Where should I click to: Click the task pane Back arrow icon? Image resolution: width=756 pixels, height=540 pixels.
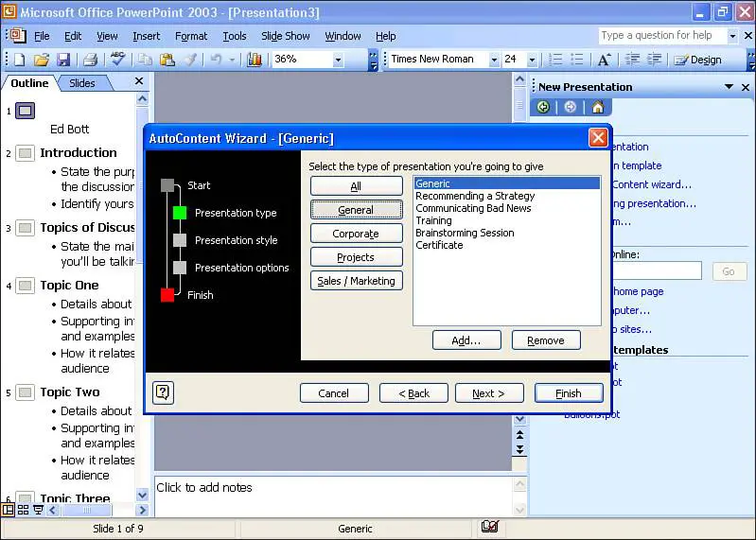543,107
